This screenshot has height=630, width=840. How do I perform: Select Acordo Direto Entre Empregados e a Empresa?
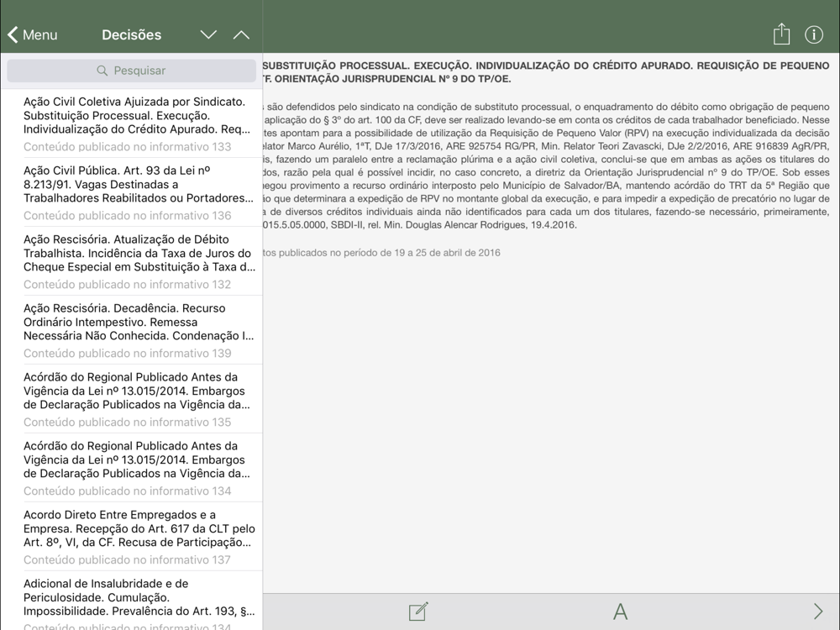131,536
